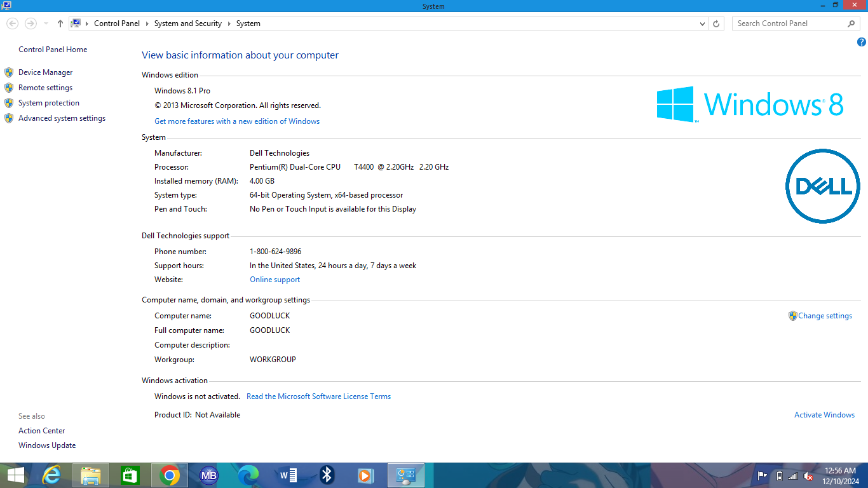Click shield icon beside Remote settings
This screenshot has height=488, width=868.
[9, 88]
